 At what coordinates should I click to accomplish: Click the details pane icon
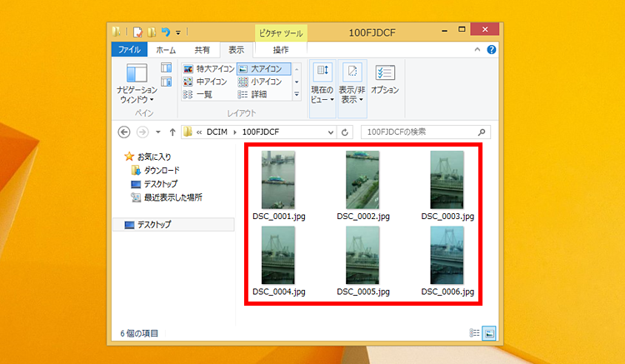tap(166, 81)
